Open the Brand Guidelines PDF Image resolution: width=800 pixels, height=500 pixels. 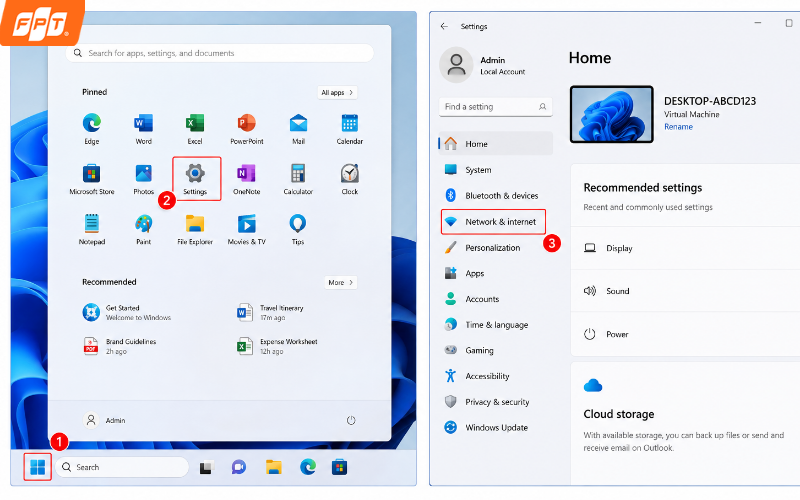click(120, 346)
